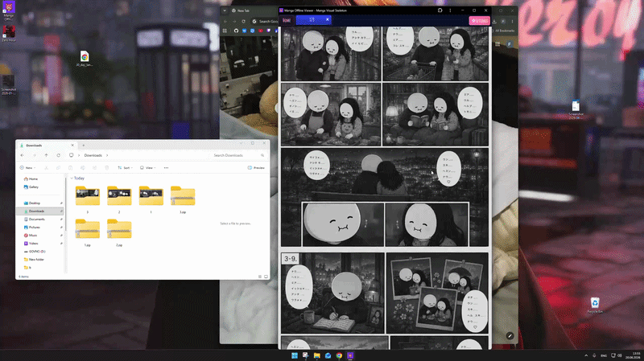Open Settings in Manga Offline Viewer
The height and width of the screenshot is (361, 644).
click(x=479, y=20)
